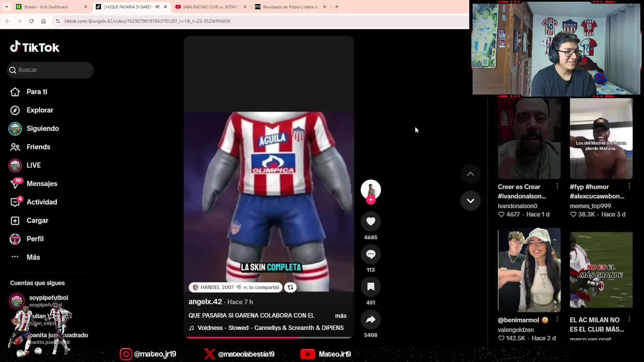Mute the TikTok tab audio icon
644x362 pixels.
[x=157, y=7]
